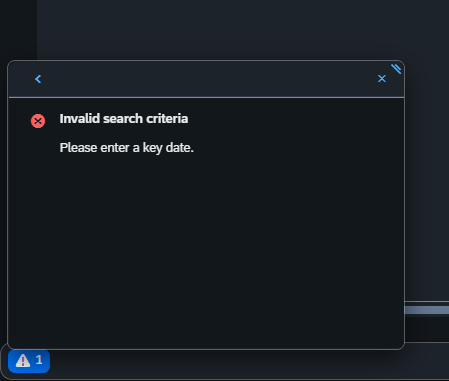Image resolution: width=449 pixels, height=381 pixels.
Task: Toggle the messages button showing 1 warning
Action: pos(29,361)
